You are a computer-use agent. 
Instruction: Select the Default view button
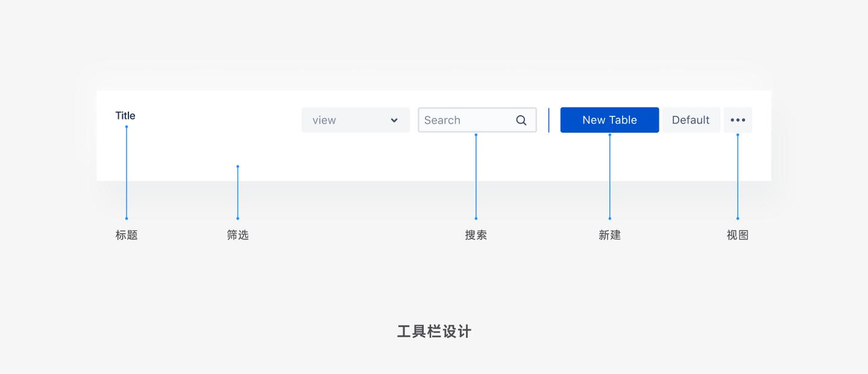[x=690, y=119]
